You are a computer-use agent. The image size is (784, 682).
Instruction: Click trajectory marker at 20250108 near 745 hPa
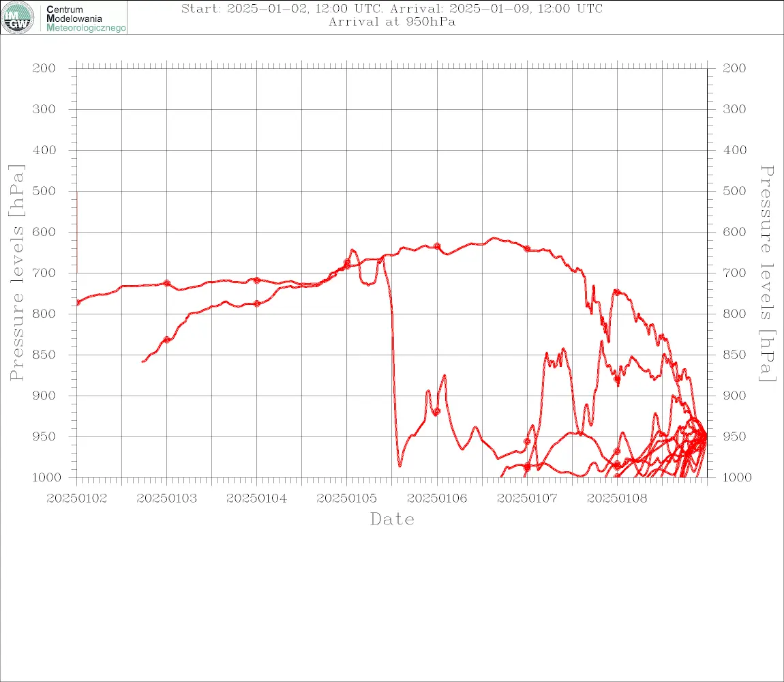point(617,292)
